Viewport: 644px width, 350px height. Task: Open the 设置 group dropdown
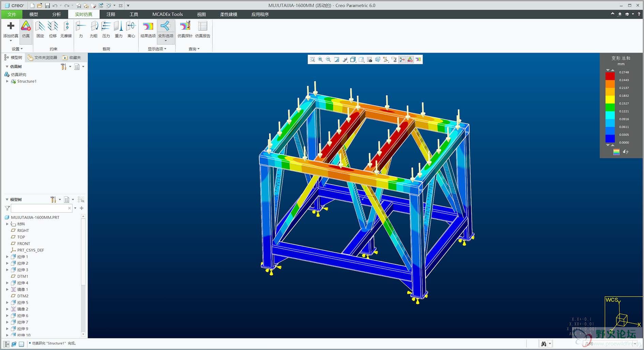click(x=17, y=49)
